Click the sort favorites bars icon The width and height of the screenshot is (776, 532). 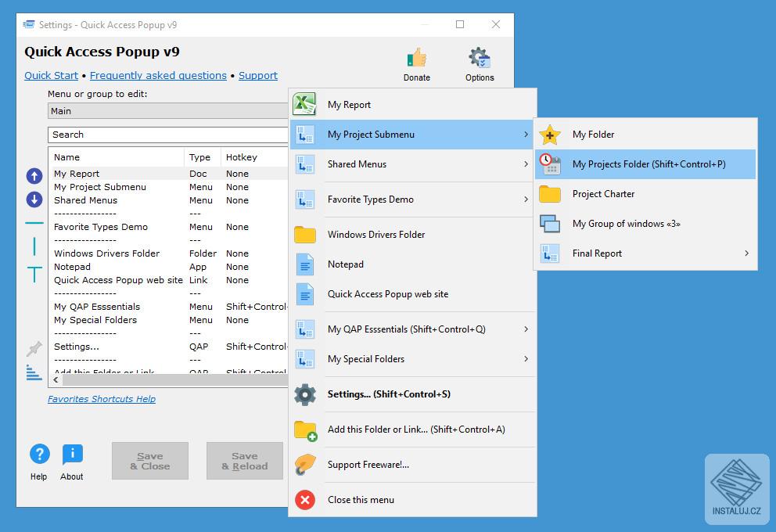click(x=34, y=372)
